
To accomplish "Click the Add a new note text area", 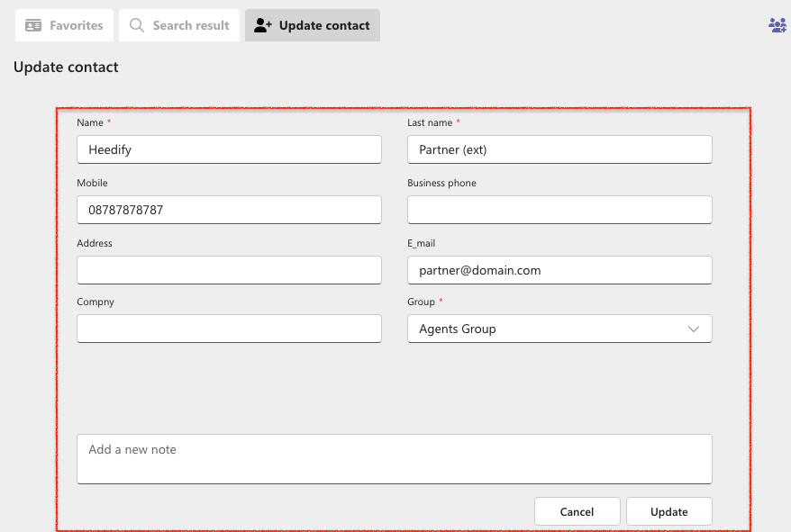I will [395, 459].
